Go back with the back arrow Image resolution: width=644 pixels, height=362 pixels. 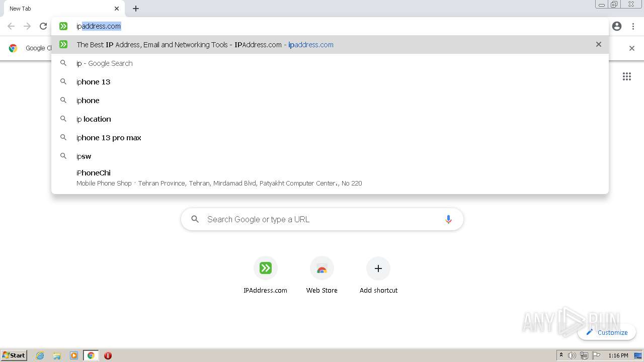click(11, 26)
